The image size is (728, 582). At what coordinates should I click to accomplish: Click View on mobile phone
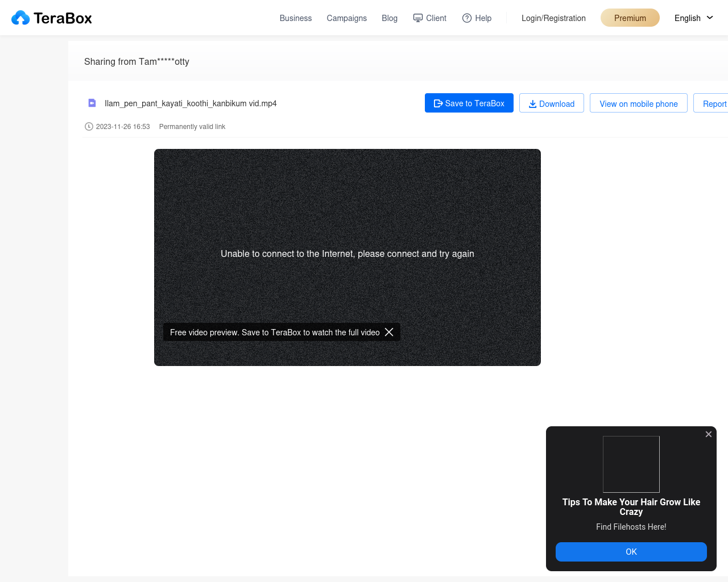tap(639, 103)
